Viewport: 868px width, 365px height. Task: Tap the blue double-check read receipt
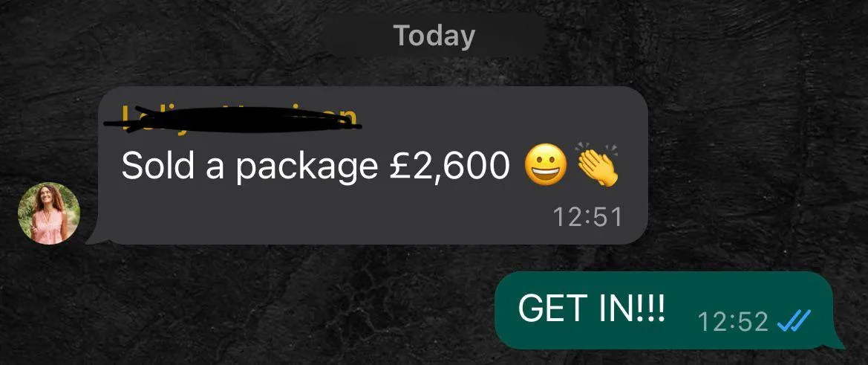click(794, 320)
